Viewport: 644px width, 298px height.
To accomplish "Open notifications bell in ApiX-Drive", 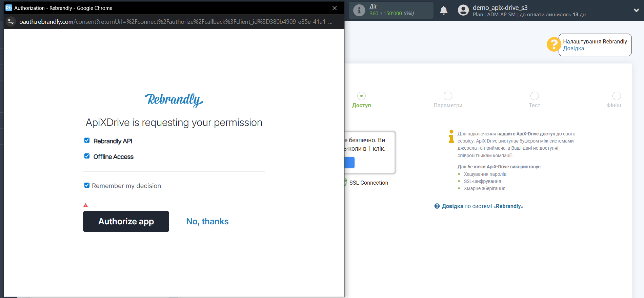I will pos(444,11).
